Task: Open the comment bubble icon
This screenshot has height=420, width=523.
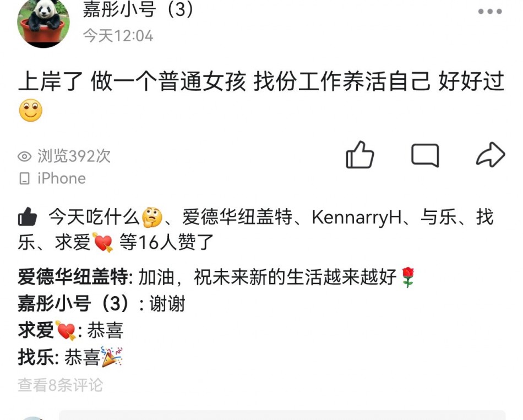Action: pos(425,155)
